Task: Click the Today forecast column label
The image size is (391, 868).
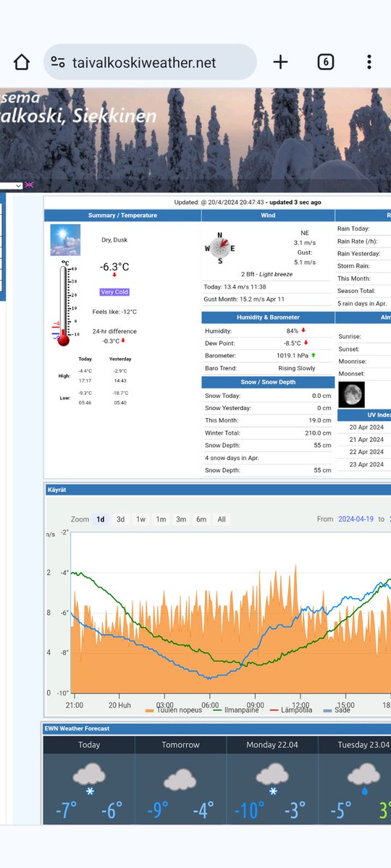Action: (x=89, y=744)
